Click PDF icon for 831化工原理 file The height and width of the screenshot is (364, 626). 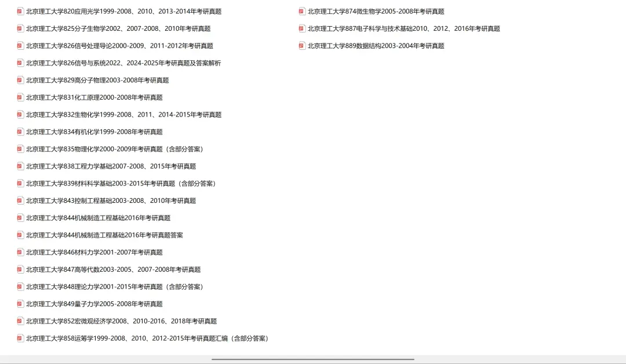click(20, 97)
